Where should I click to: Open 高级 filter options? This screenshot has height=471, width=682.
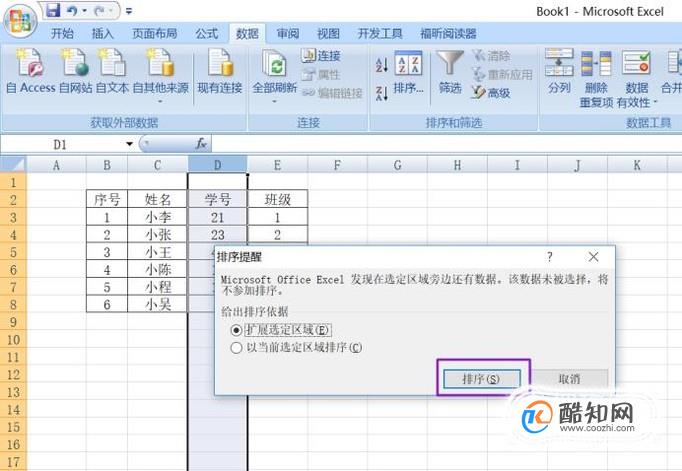coord(491,93)
